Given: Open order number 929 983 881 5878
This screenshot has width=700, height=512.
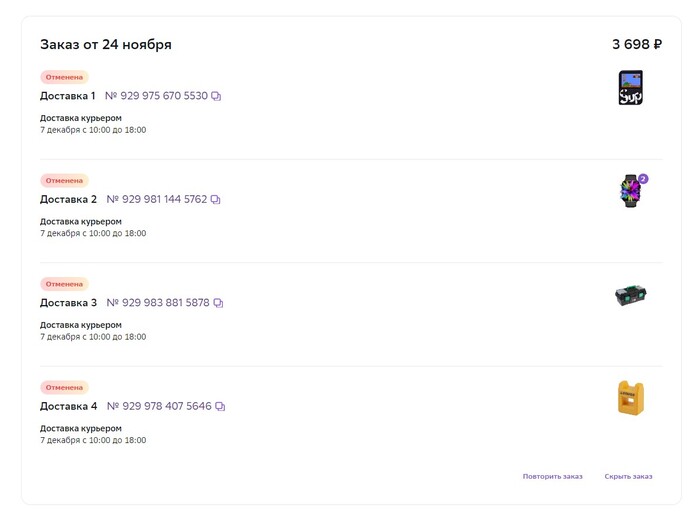Looking at the screenshot, I should pyautogui.click(x=158, y=303).
